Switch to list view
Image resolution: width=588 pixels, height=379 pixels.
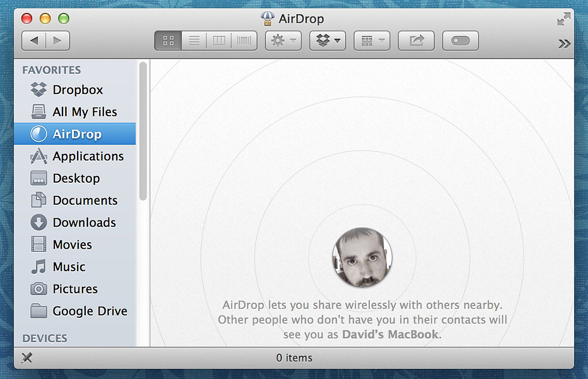pos(194,41)
